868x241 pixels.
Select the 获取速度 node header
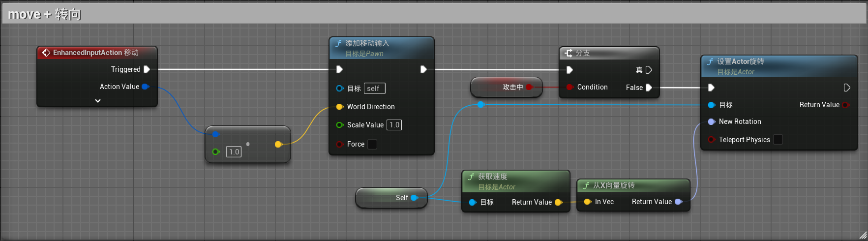point(515,181)
